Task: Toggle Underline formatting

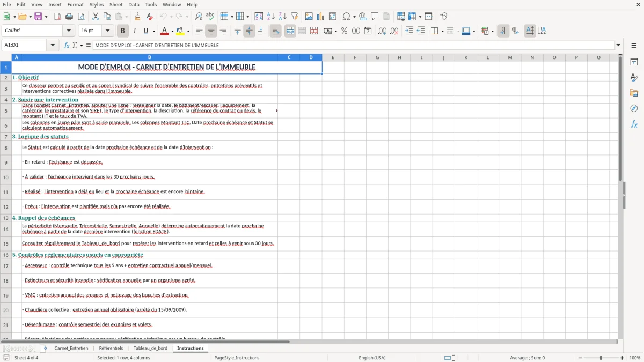Action: pos(146,31)
